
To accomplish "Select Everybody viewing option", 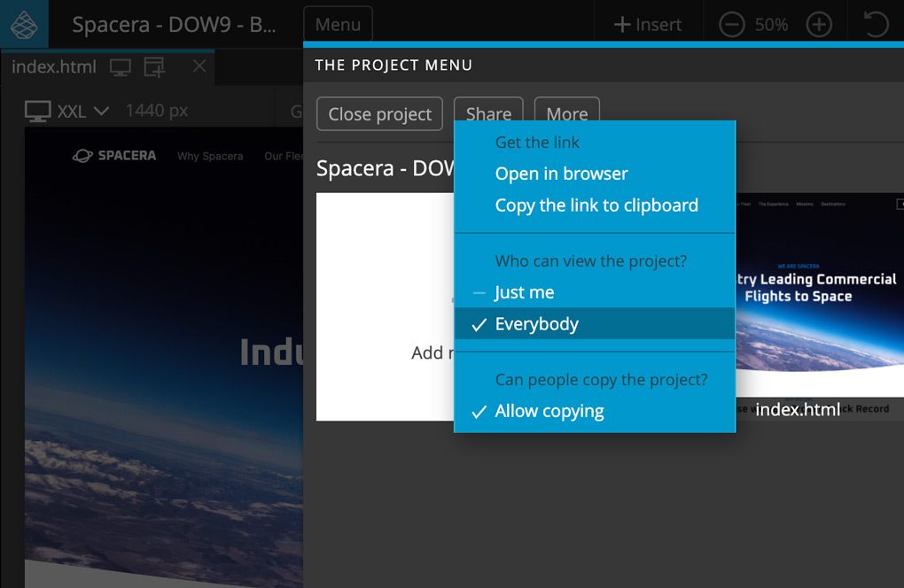I will point(595,323).
